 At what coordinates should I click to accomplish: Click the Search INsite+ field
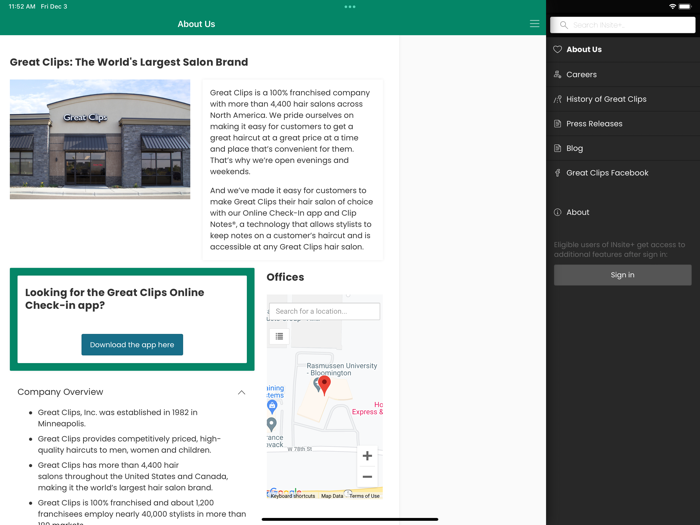pyautogui.click(x=622, y=25)
